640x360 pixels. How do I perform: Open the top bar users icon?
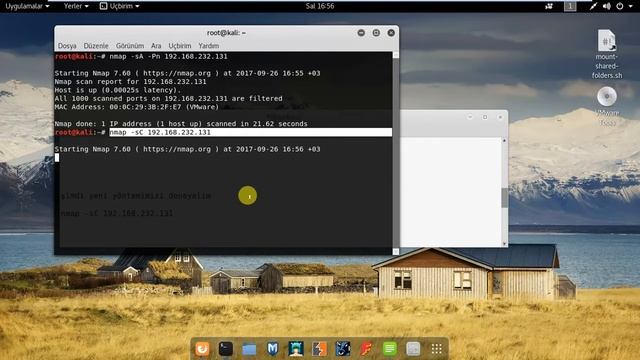[549, 6]
